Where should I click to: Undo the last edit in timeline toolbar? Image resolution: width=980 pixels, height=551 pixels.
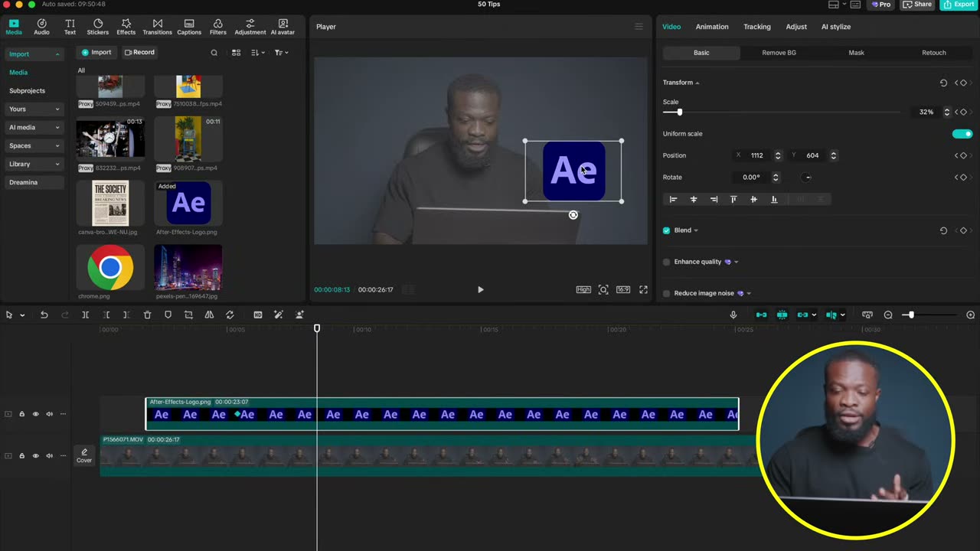44,315
